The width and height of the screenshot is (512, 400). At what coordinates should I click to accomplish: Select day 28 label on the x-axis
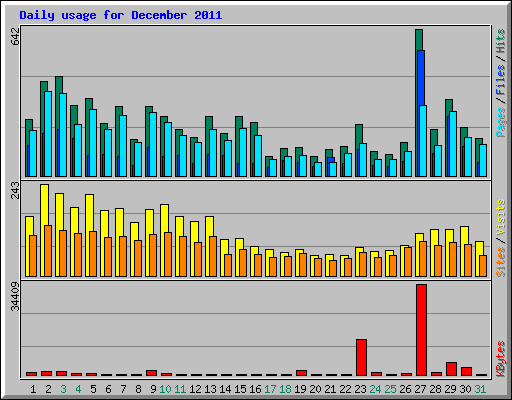pyautogui.click(x=435, y=389)
